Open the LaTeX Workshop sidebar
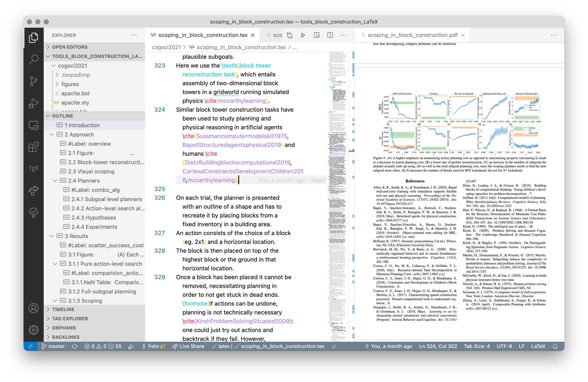Image resolution: width=588 pixels, height=382 pixels. click(x=34, y=168)
